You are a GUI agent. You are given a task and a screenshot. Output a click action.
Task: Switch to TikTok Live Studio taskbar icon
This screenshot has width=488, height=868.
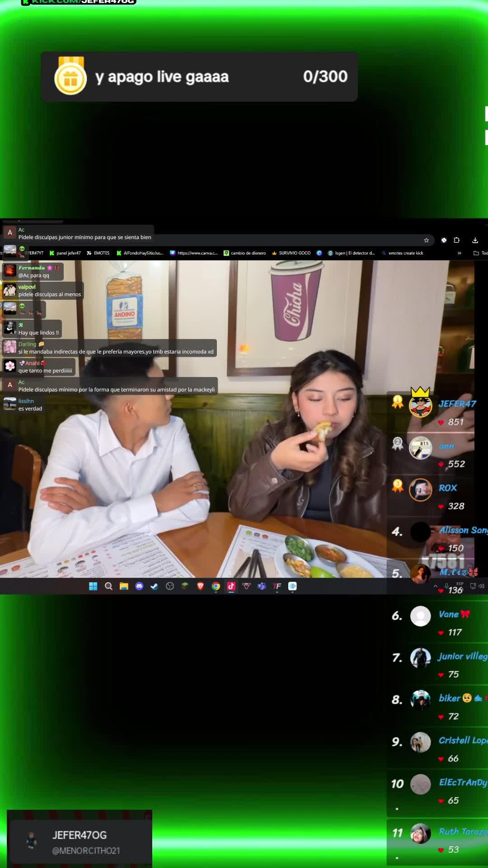tap(231, 586)
